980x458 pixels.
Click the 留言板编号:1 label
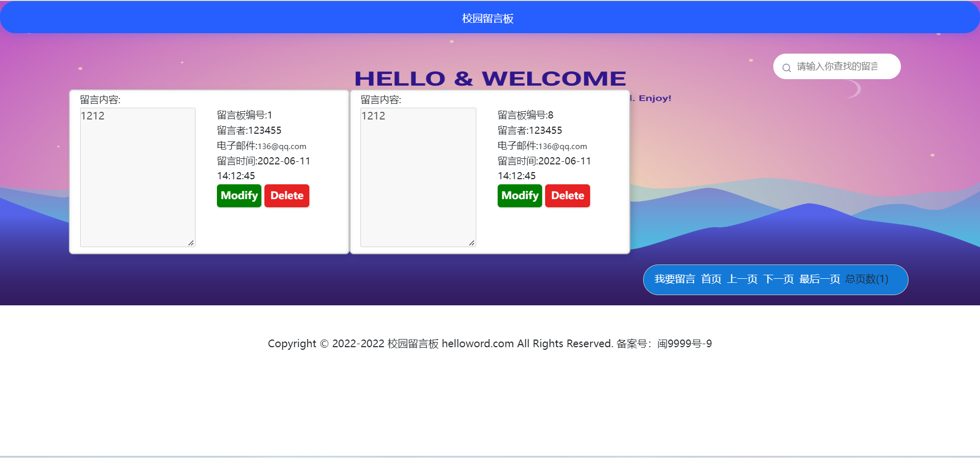click(x=244, y=115)
